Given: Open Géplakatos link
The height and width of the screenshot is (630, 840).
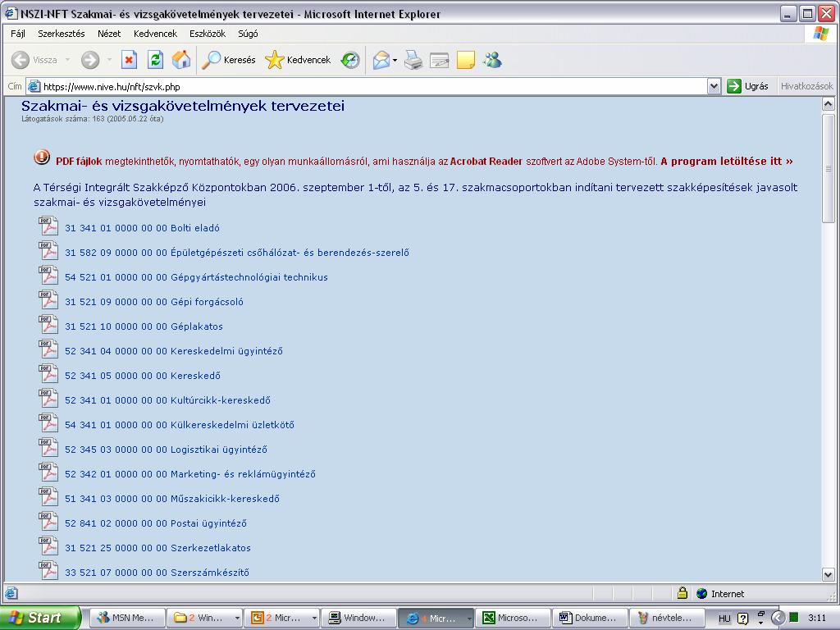Looking at the screenshot, I should click(x=144, y=326).
